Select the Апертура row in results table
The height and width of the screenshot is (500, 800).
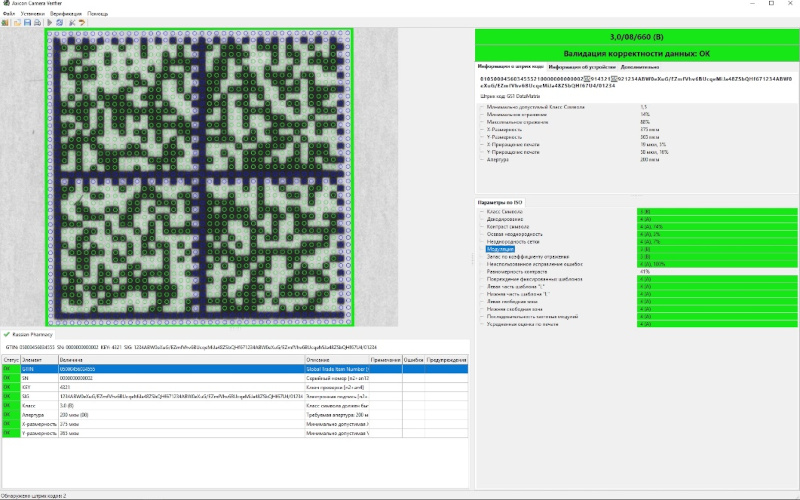point(235,415)
